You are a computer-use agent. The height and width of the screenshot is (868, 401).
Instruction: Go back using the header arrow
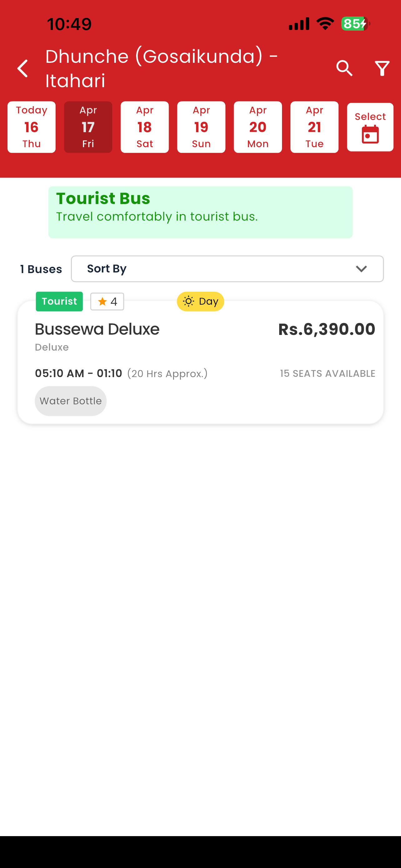click(22, 68)
